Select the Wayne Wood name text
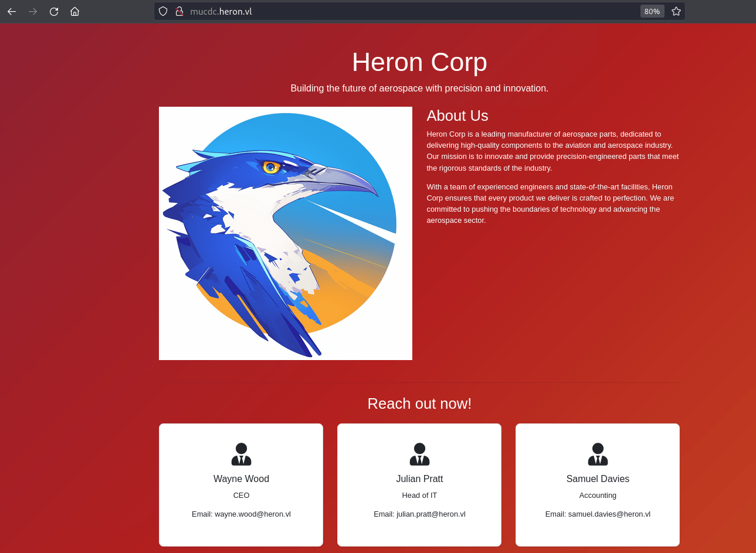 (x=241, y=479)
